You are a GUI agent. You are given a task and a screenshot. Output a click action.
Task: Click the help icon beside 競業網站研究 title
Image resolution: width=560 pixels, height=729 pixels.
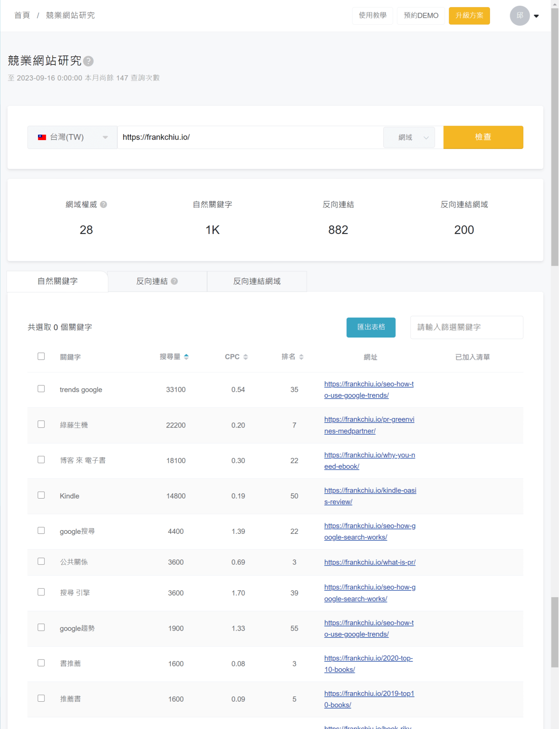tap(88, 61)
